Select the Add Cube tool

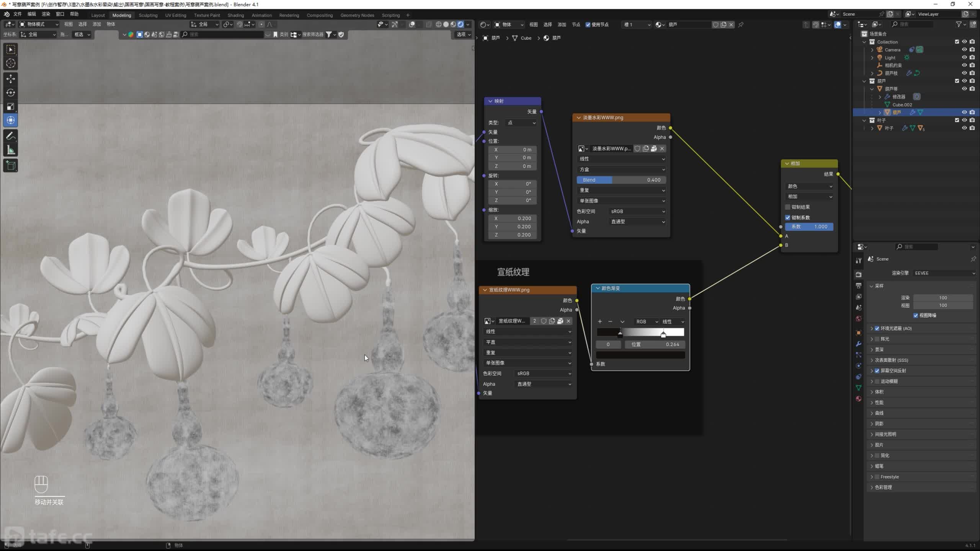click(11, 166)
